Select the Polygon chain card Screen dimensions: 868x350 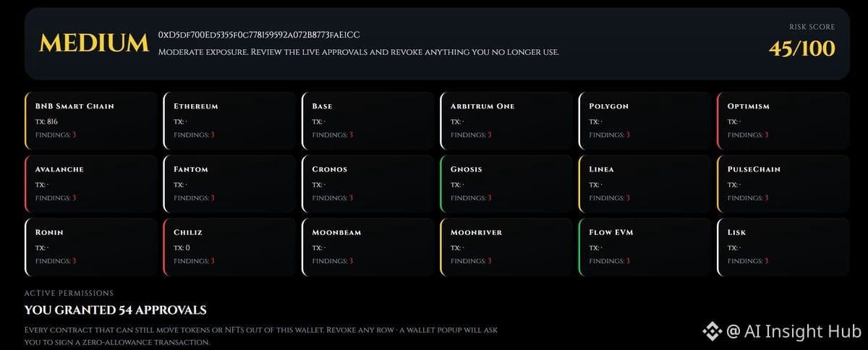(644, 121)
